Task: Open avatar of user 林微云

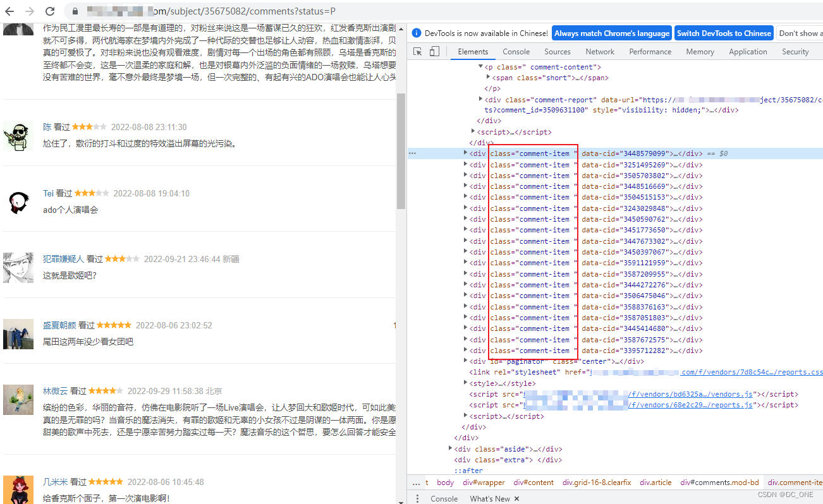Action: pyautogui.click(x=18, y=400)
